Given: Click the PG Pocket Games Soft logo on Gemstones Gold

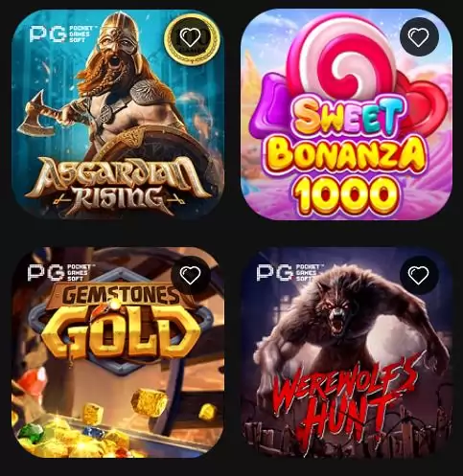Looking at the screenshot, I should tap(60, 272).
